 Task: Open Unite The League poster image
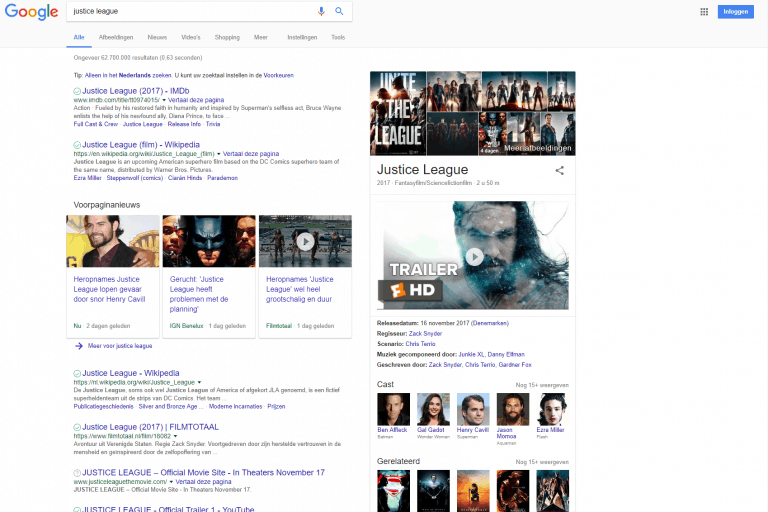(x=398, y=113)
